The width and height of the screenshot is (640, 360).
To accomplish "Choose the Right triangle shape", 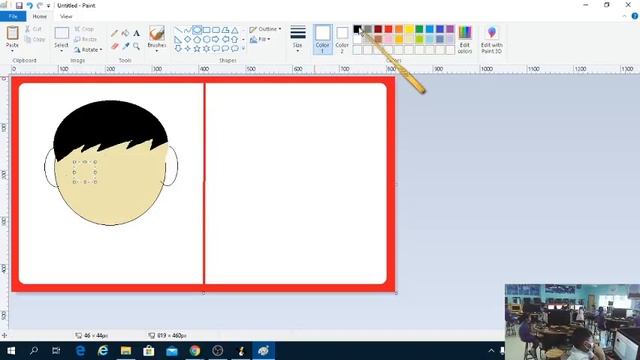I will [178, 40].
